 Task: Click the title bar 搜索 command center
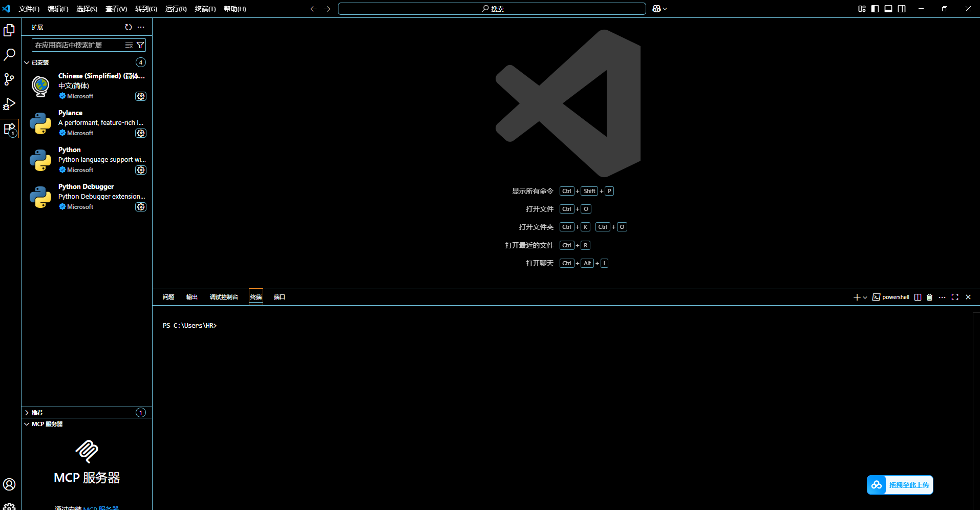pyautogui.click(x=492, y=9)
